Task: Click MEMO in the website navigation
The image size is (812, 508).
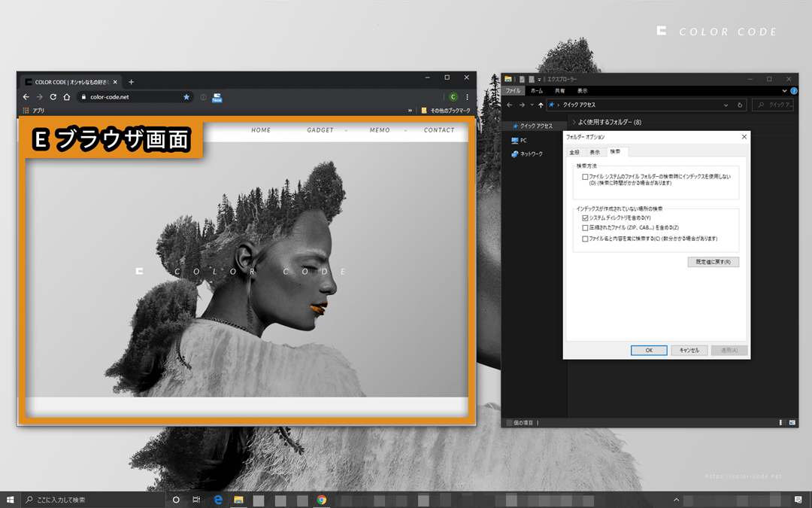Action: pyautogui.click(x=380, y=130)
